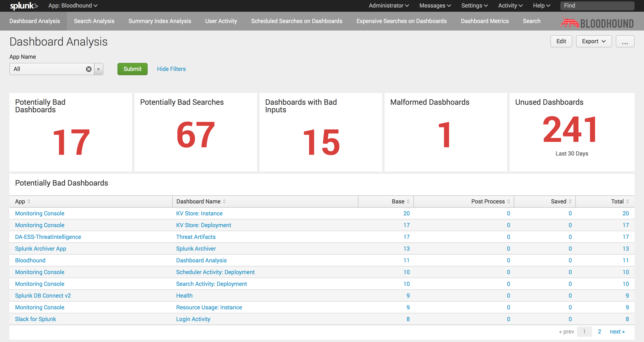Clear the App Name selection
This screenshot has height=342, width=644.
(x=89, y=69)
